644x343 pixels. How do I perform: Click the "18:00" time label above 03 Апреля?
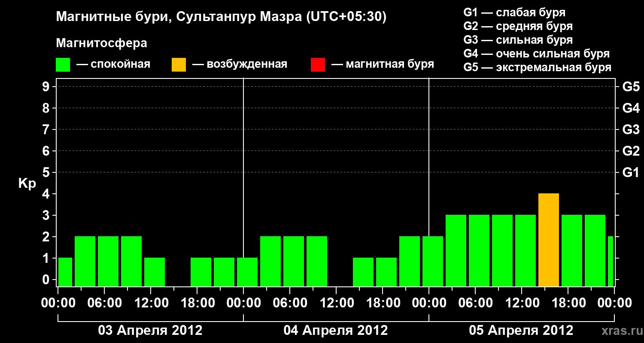tap(197, 303)
